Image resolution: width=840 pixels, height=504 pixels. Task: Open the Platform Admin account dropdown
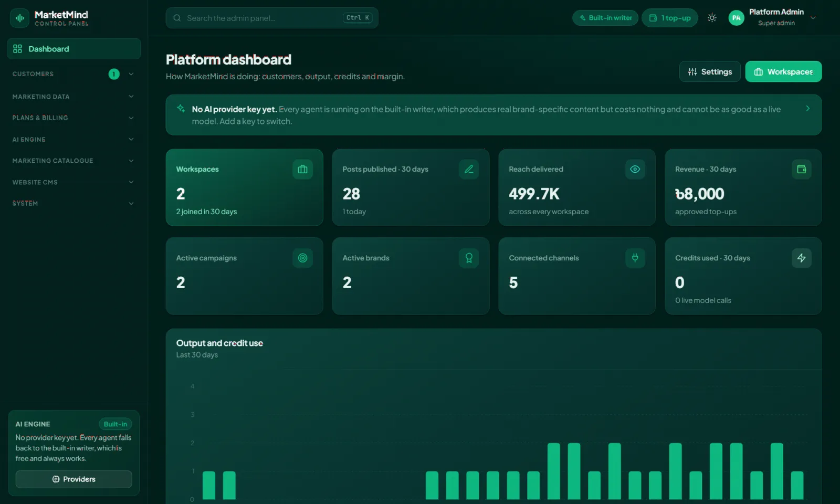[x=773, y=18]
